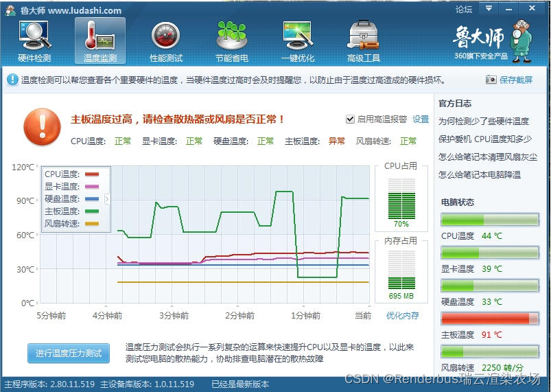The height and width of the screenshot is (392, 551).
Task: Click the CPU温度 red legend swatch
Action: [92, 174]
